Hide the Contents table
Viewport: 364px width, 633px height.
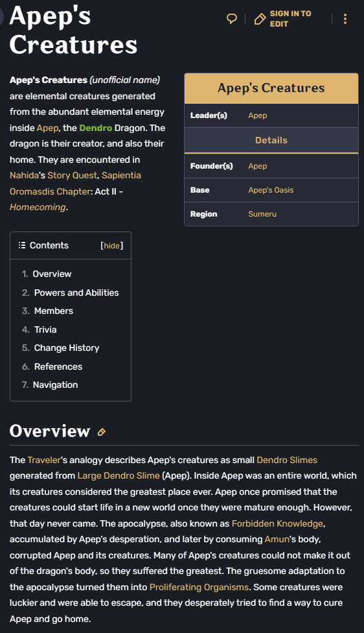pos(111,245)
